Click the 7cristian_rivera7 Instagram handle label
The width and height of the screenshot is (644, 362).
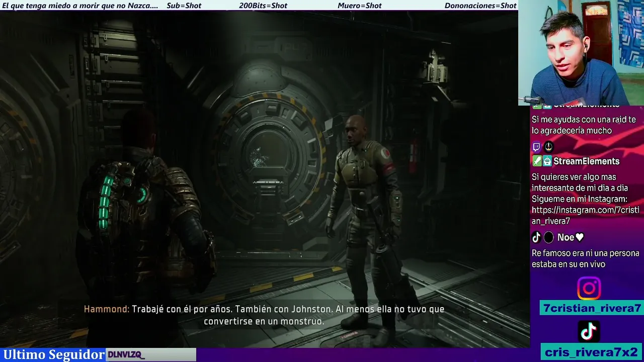coord(591,308)
